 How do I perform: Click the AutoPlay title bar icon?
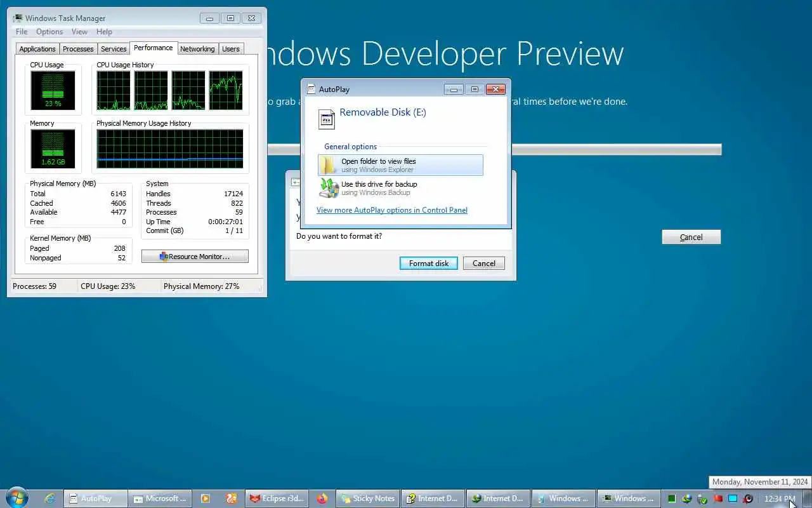coord(311,90)
